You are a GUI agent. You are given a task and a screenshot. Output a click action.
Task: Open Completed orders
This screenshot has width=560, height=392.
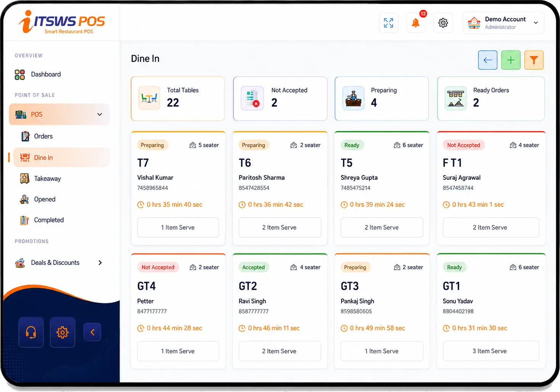click(x=49, y=220)
